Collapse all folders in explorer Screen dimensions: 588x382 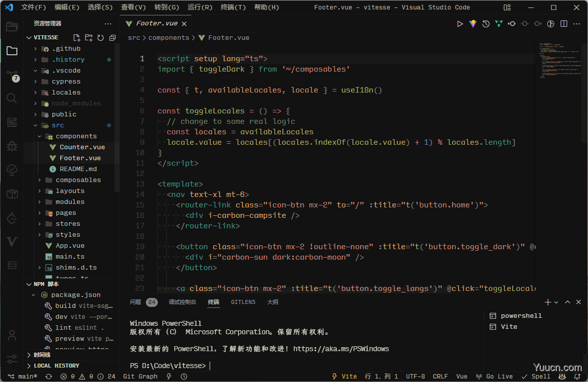(112, 37)
